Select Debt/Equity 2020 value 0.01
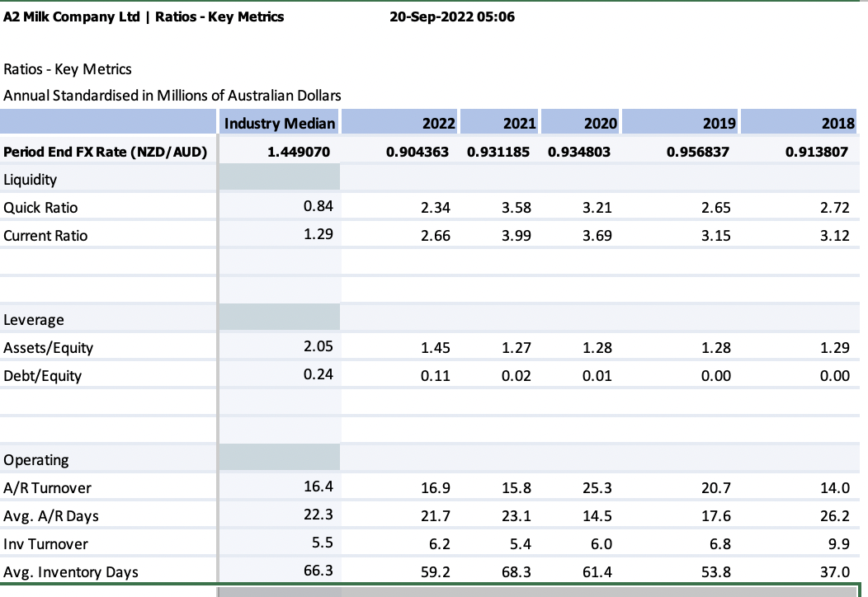This screenshot has width=868, height=597. click(x=597, y=376)
